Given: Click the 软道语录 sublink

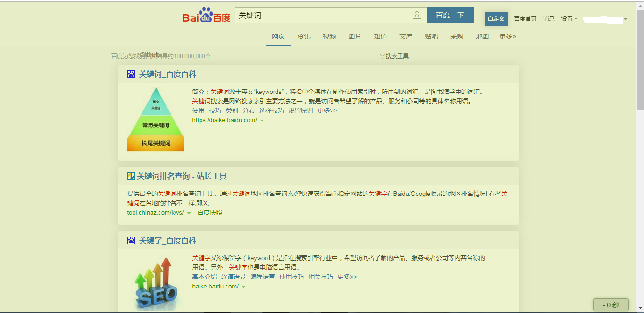Looking at the screenshot, I should (234, 277).
